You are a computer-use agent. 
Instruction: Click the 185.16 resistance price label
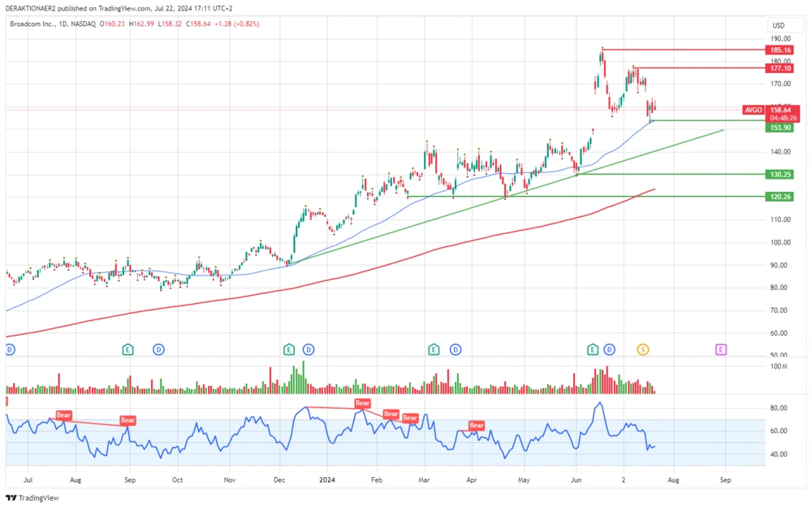pos(780,50)
